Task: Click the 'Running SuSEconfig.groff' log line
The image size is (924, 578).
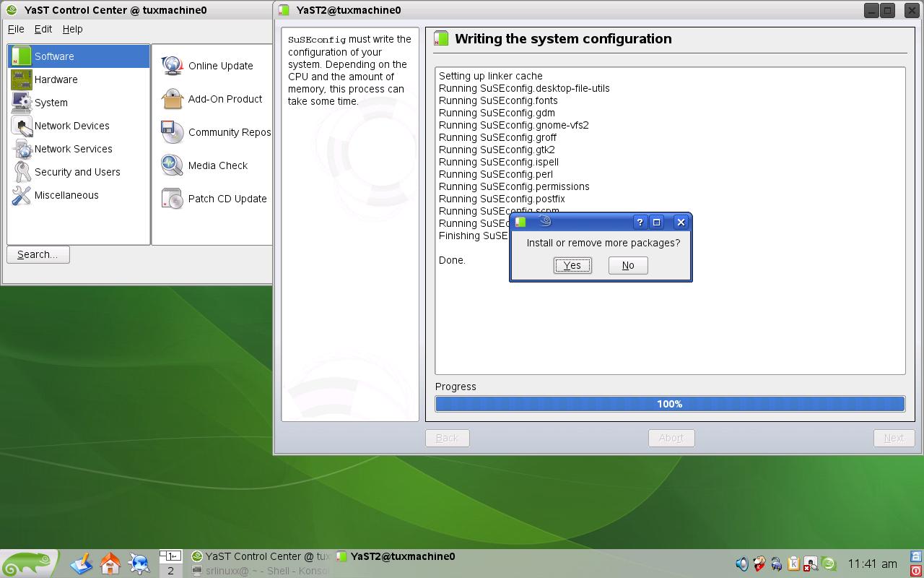Action: pyautogui.click(x=497, y=137)
